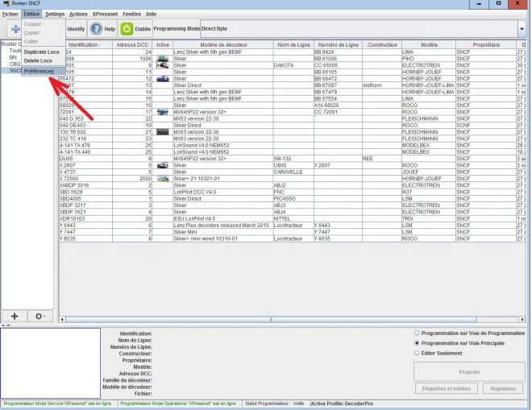Click the empty loco image preview box
This screenshot has height=410, width=532.
[x=50, y=362]
